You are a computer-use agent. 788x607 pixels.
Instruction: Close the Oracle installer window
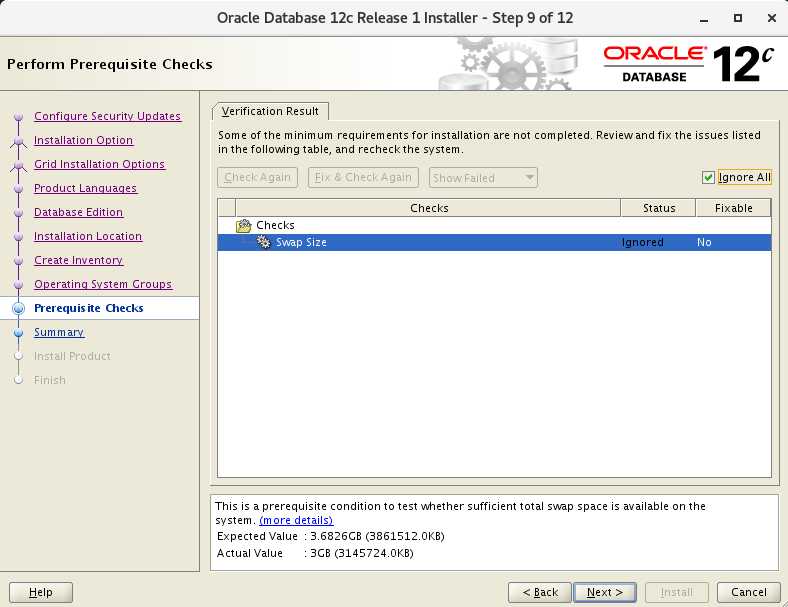[772, 18]
